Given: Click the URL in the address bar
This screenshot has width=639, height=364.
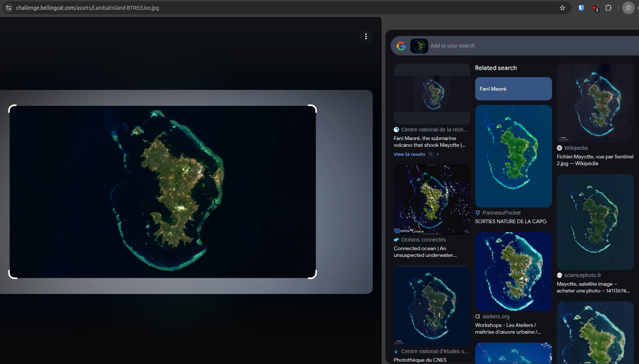Looking at the screenshot, I should [87, 8].
